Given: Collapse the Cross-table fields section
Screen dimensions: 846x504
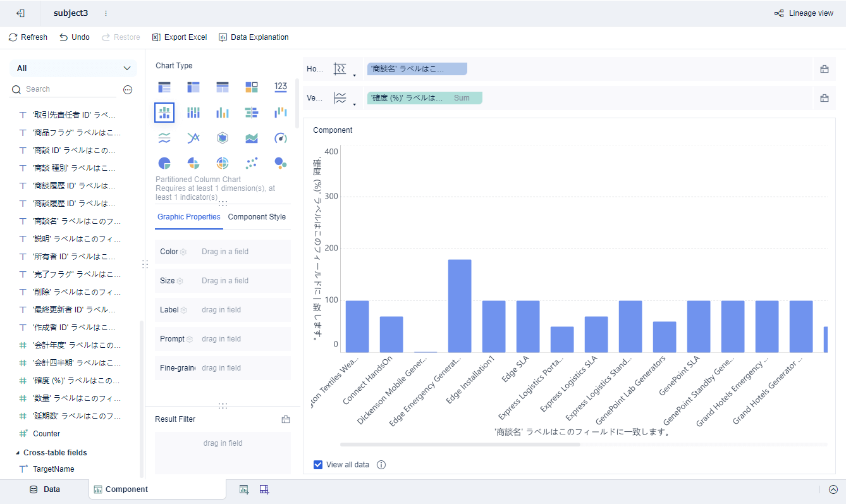Looking at the screenshot, I should coord(17,453).
